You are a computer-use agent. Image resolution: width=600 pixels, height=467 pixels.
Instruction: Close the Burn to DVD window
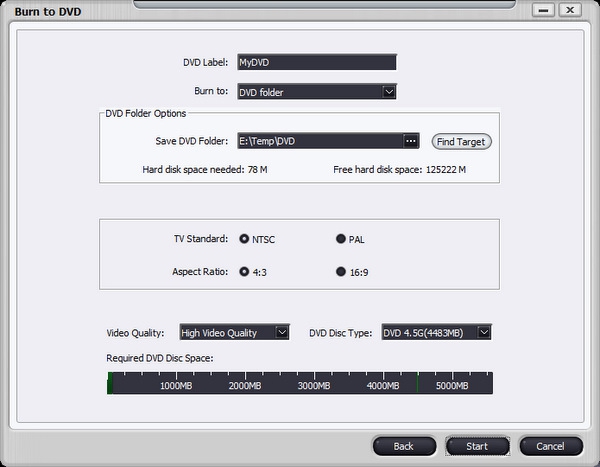570,10
